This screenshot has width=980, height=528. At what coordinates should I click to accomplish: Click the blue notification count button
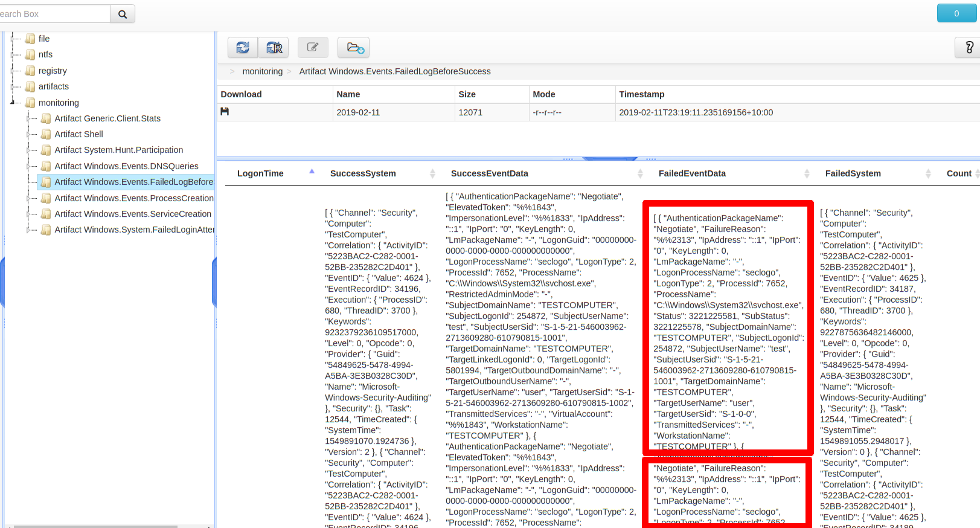pyautogui.click(x=956, y=13)
